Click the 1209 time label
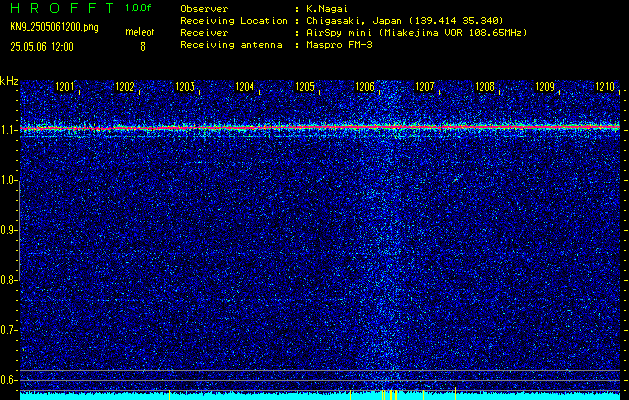The image size is (629, 400). (545, 86)
